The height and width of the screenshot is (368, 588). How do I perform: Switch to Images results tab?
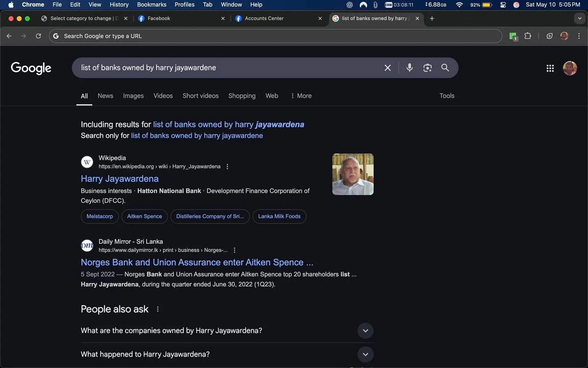133,96
